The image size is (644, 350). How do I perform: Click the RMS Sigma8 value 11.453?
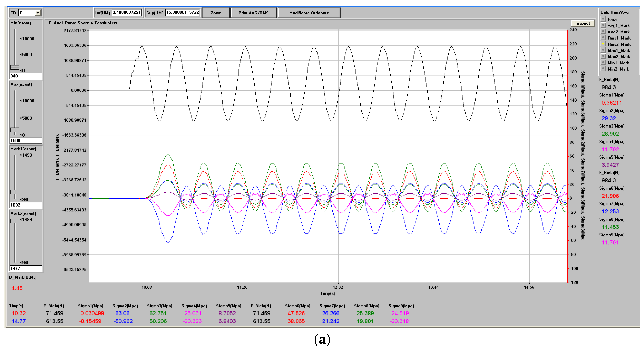(610, 227)
